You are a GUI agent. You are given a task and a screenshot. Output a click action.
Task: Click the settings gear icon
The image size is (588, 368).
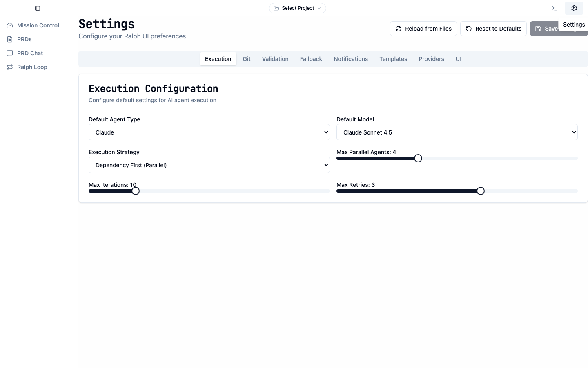[x=574, y=8]
